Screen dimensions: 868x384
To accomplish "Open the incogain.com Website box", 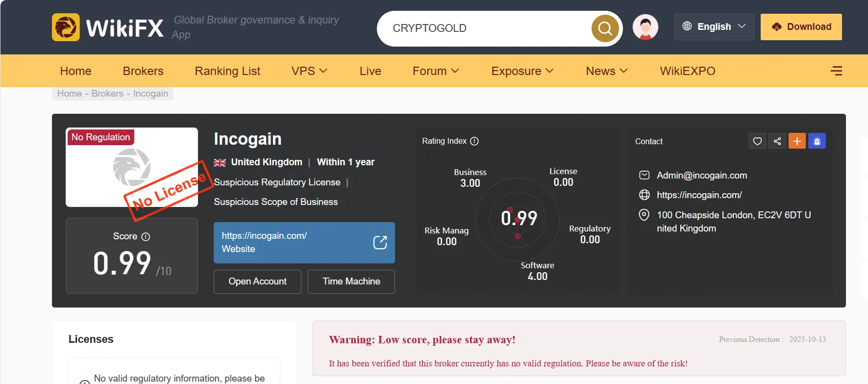I will click(x=304, y=243).
